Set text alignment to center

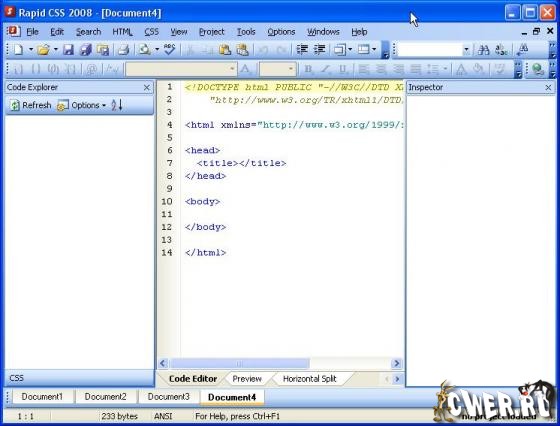381,69
